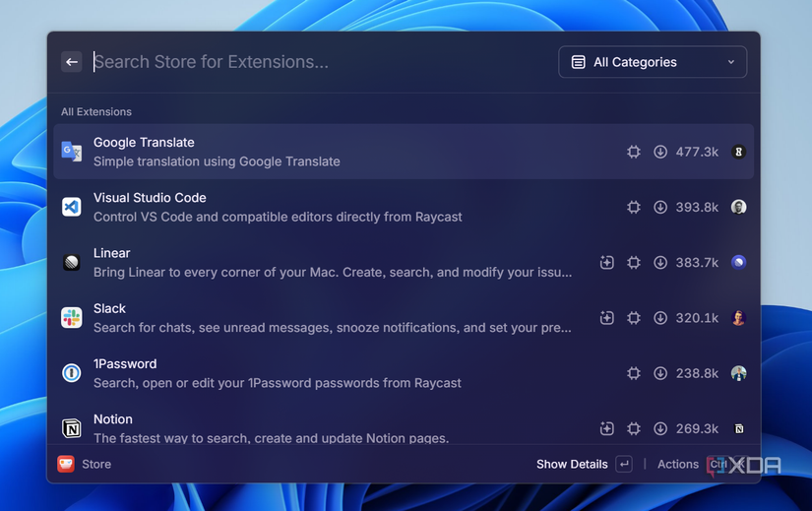
Task: Click the list icon in All Categories
Action: pyautogui.click(x=578, y=62)
